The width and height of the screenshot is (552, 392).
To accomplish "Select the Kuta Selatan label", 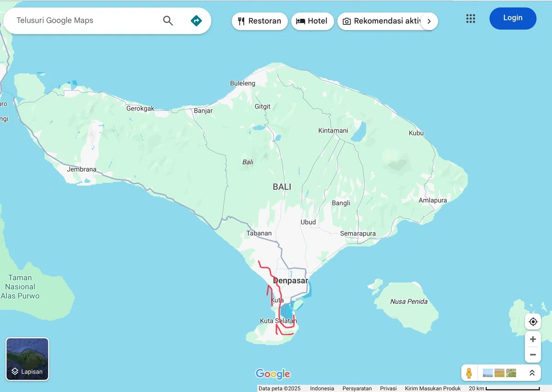I will (x=278, y=321).
